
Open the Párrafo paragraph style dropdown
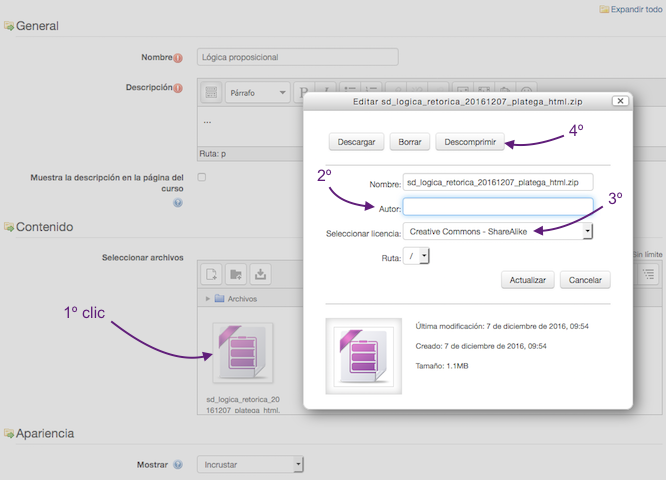(x=256, y=92)
